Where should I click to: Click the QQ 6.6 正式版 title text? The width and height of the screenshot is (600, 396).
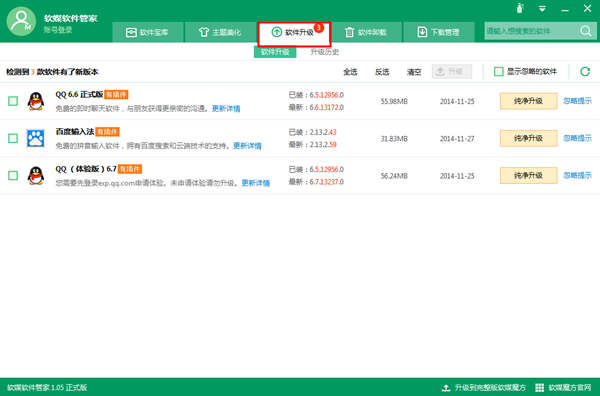79,95
